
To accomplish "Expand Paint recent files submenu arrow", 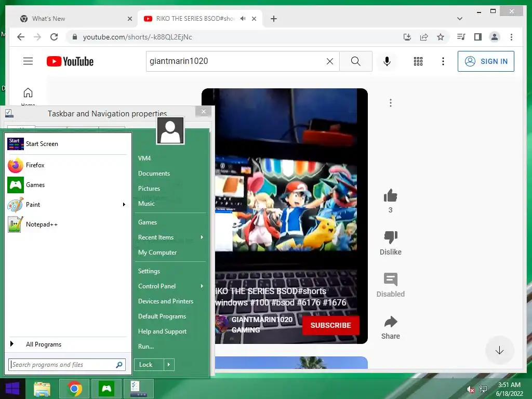I will (x=124, y=205).
